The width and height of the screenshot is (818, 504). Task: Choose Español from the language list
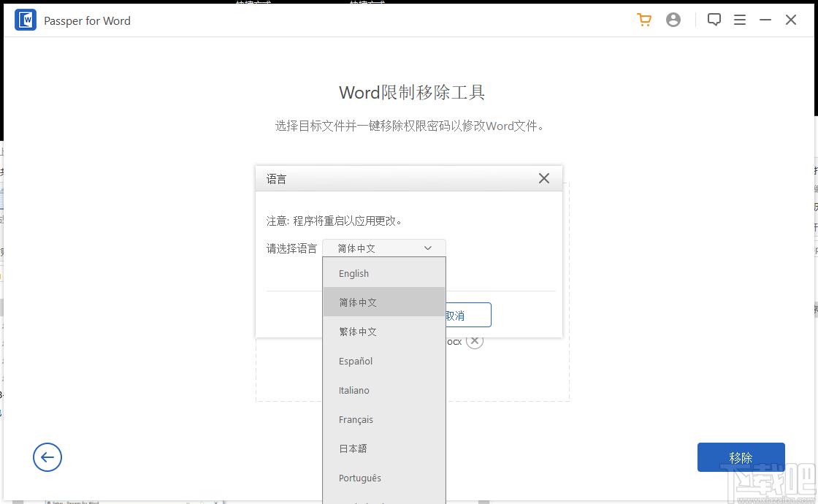click(384, 361)
